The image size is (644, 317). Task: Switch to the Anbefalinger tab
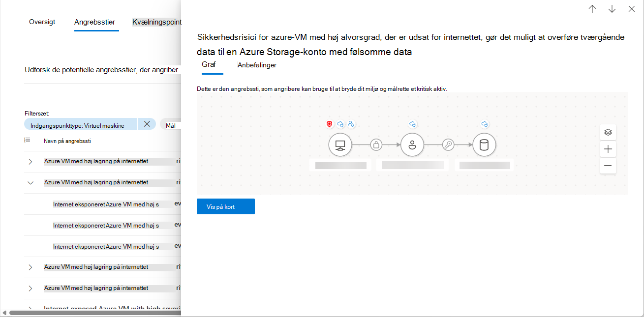pos(257,65)
